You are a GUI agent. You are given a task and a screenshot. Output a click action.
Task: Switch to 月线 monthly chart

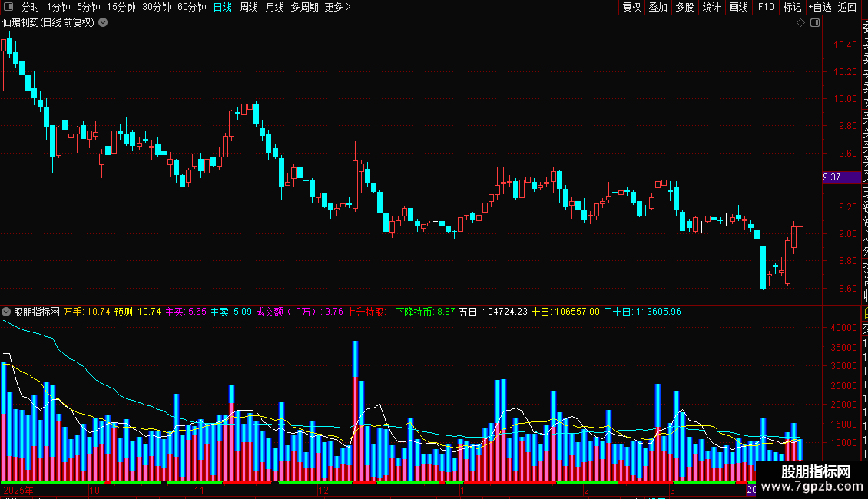coord(274,7)
